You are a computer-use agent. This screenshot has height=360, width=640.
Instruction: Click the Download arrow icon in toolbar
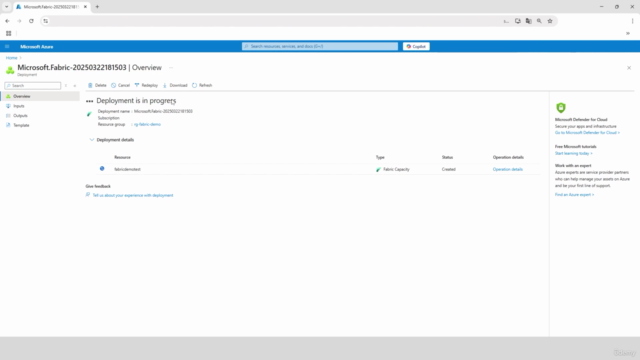[165, 85]
